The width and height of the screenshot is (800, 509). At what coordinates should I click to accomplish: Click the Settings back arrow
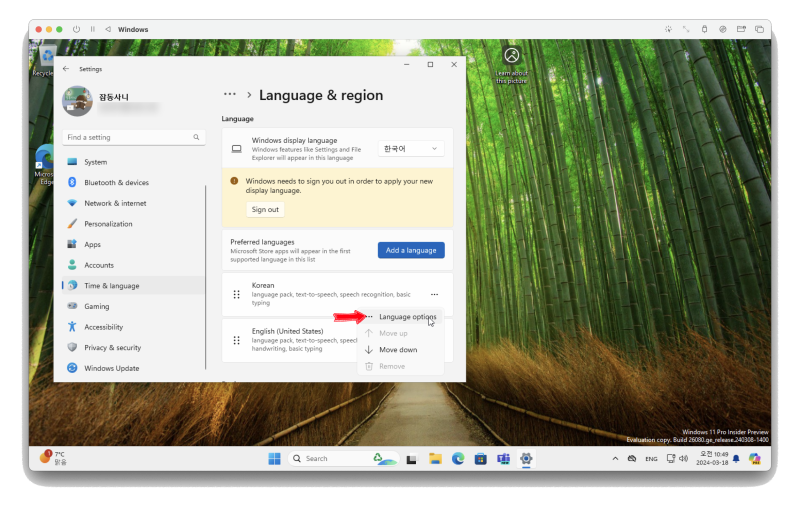click(66, 68)
